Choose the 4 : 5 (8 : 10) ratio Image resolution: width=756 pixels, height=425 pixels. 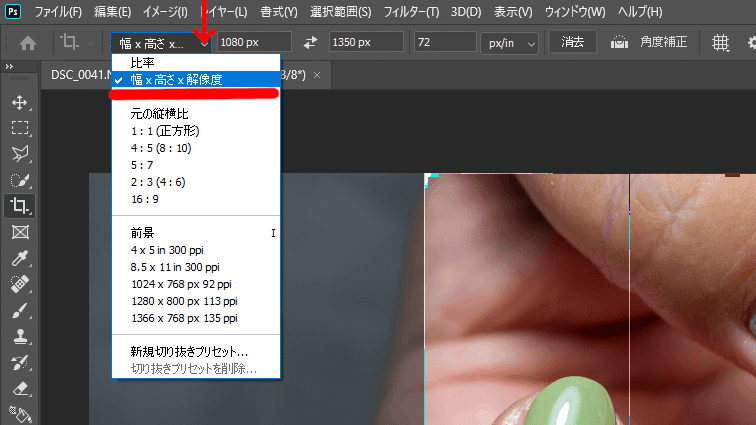(196, 148)
